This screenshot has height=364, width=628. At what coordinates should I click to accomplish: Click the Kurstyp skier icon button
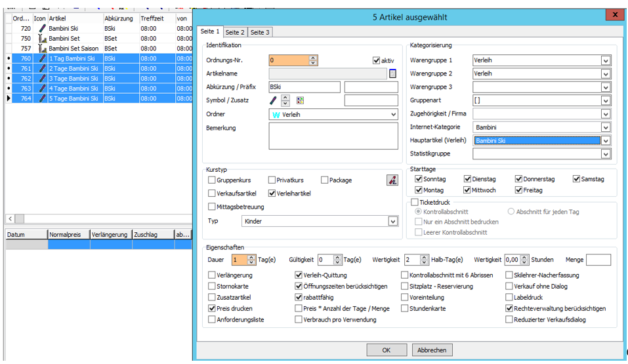coord(392,180)
